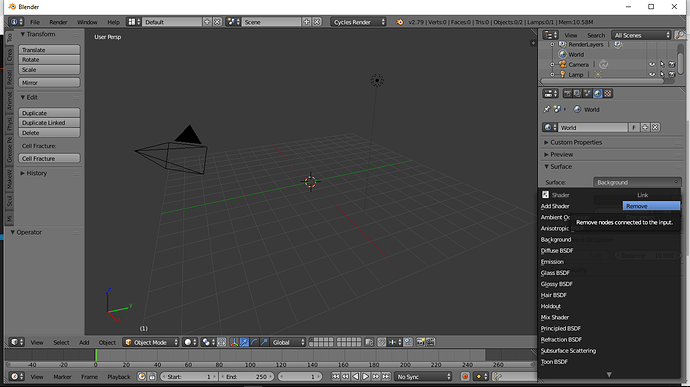Jump to the last frame in the timeline
The image size is (690, 387).
[x=386, y=376]
